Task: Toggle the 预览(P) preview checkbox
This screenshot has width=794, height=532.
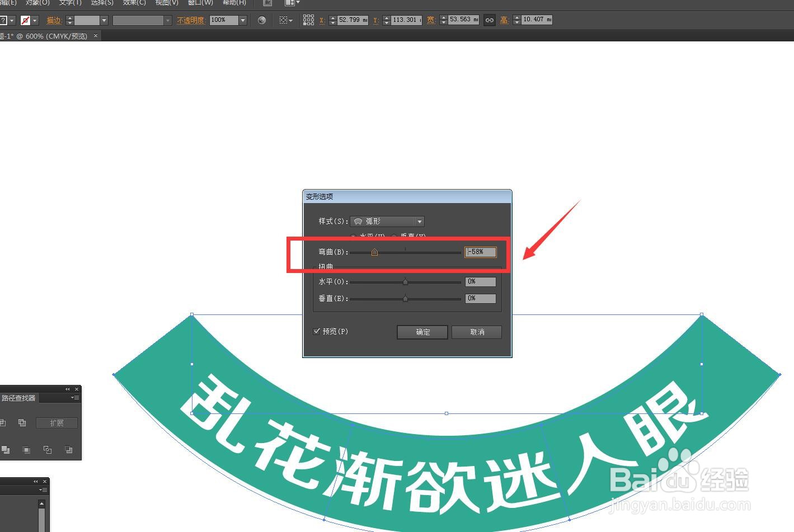Action: (317, 331)
